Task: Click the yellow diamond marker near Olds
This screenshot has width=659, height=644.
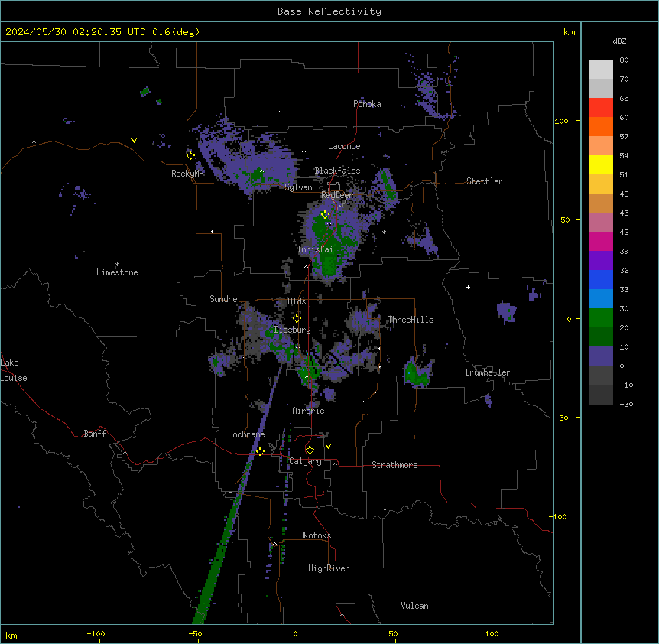Action: point(297,319)
